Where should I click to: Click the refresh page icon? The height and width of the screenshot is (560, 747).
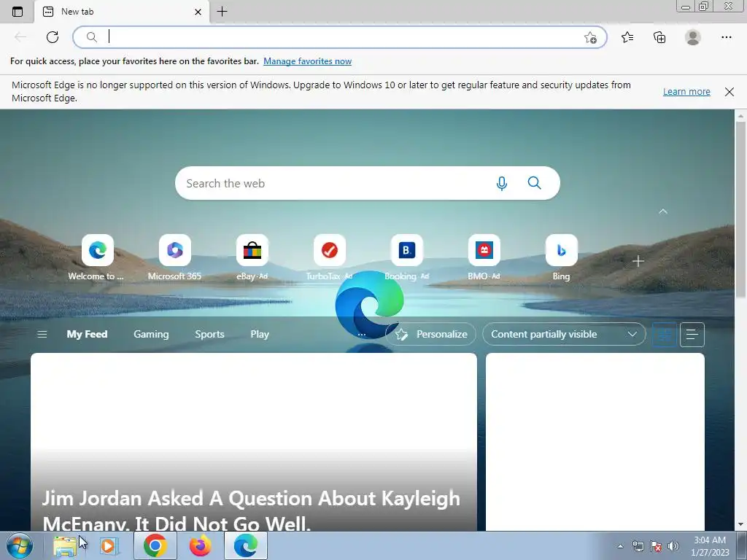(53, 37)
